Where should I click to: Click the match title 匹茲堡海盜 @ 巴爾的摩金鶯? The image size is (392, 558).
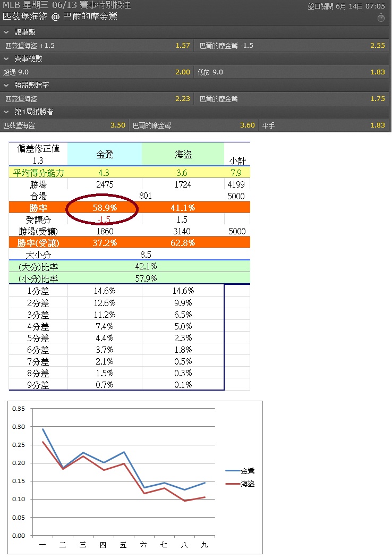(x=60, y=16)
